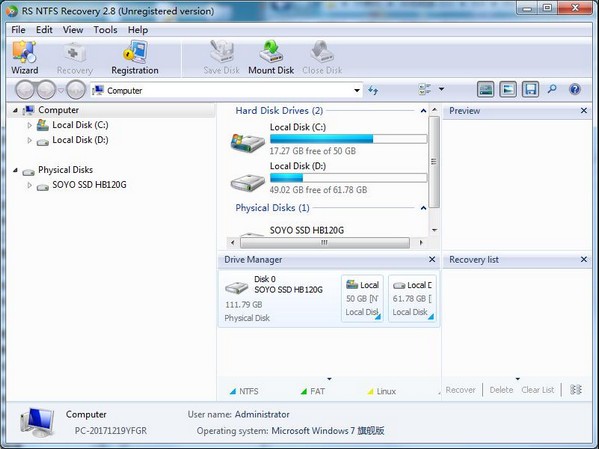Screen dimensions: 599x449
Task: Open the Computer address dropdown
Action: (357, 91)
